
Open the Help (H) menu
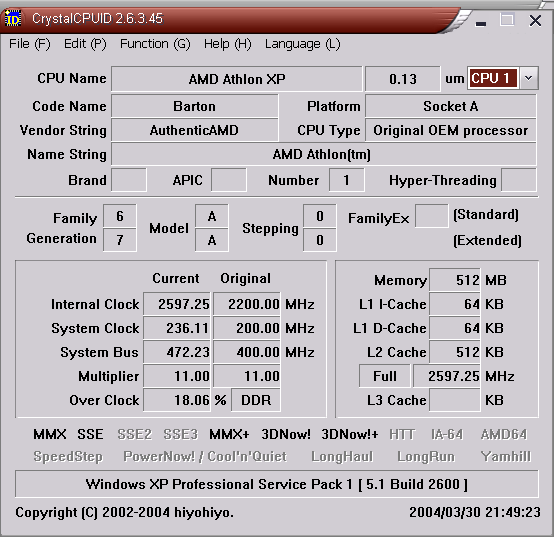228,44
